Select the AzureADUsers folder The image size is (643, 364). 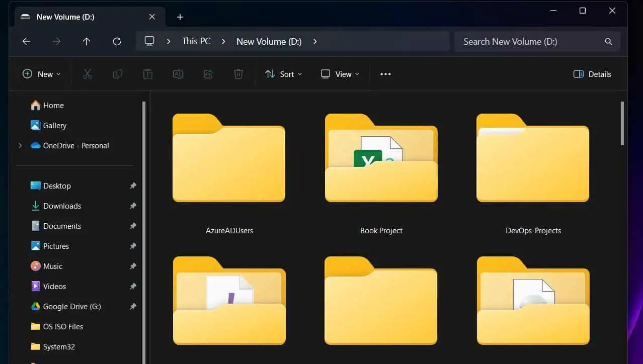pos(229,174)
